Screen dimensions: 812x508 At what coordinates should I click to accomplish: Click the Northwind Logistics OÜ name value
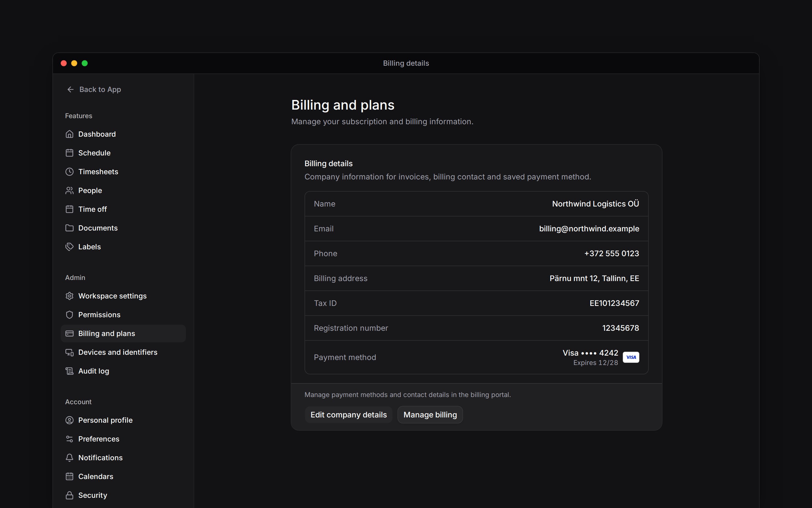[x=595, y=203]
